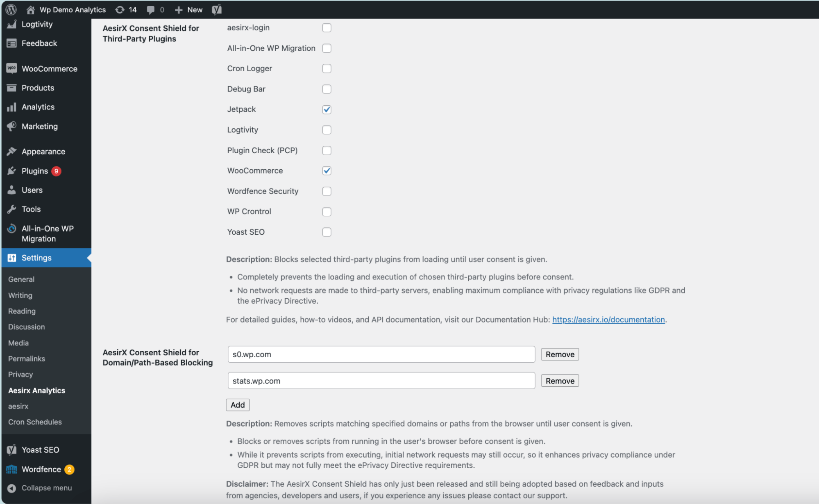
Task: Open the WordPress logo menu
Action: [x=11, y=9]
